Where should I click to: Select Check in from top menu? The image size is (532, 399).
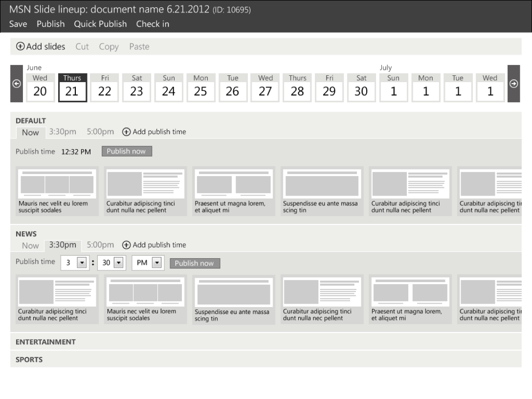click(153, 24)
